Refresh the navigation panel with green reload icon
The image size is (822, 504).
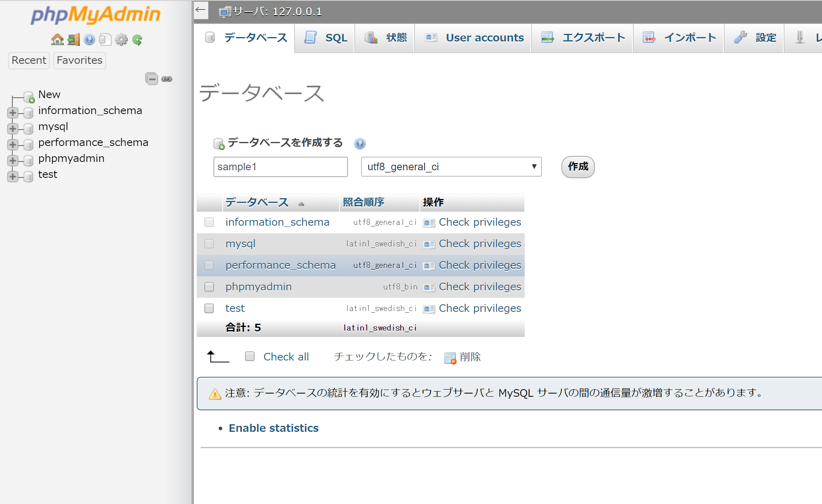(137, 39)
